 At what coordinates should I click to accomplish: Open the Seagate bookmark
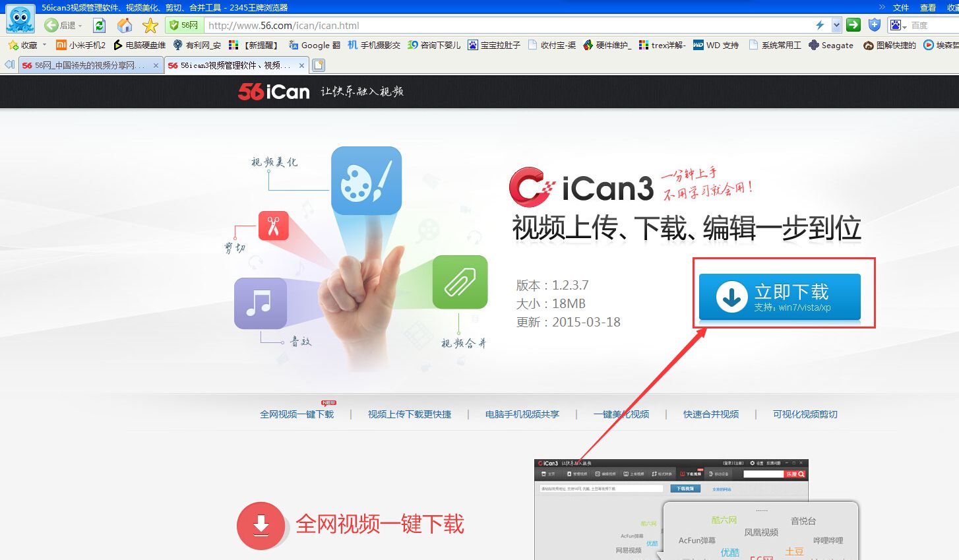pos(831,45)
